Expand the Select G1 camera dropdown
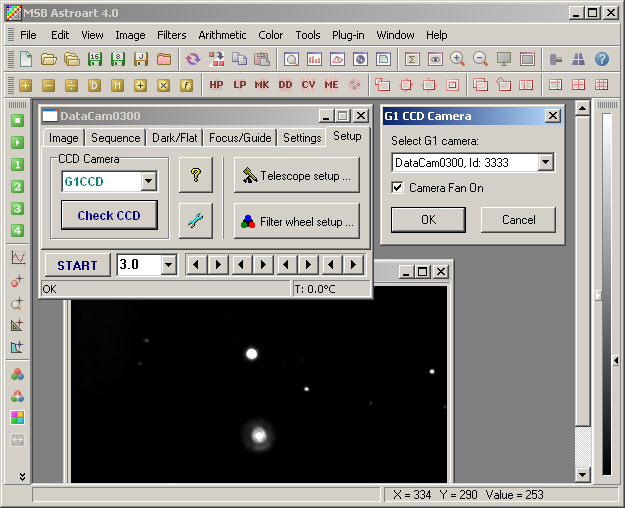The image size is (625, 508). 545,162
